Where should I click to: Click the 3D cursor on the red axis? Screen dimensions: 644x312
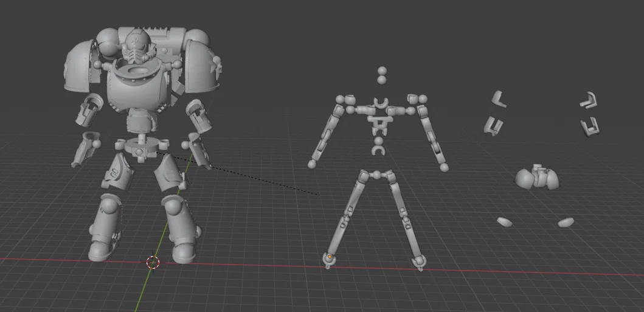point(153,262)
